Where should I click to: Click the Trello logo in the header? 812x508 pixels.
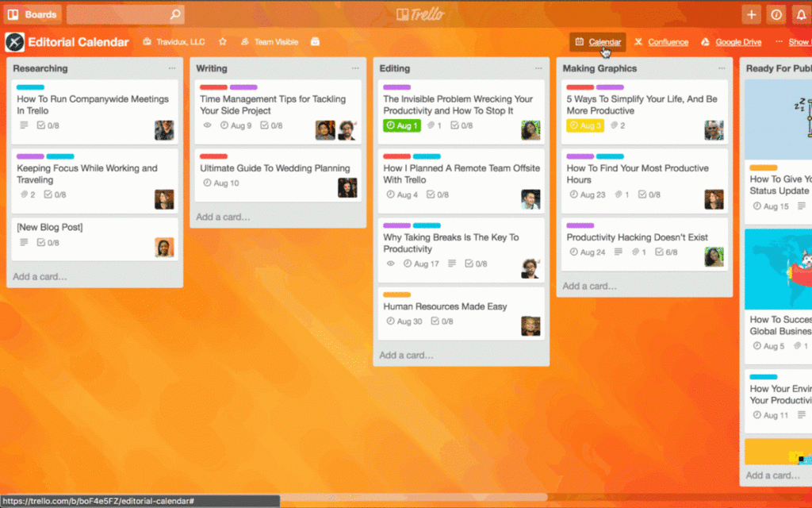pos(420,14)
